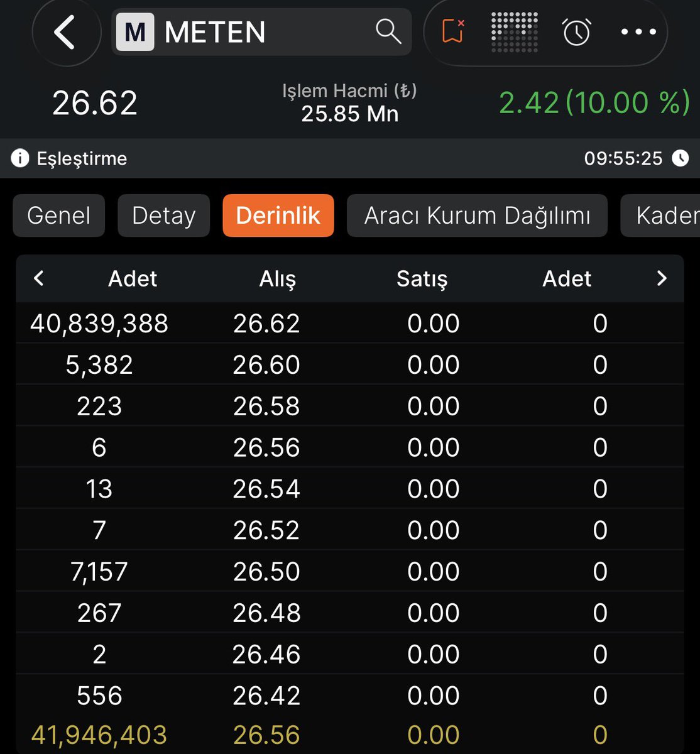
Task: Tap total quantity 41,946,403 in yellow
Action: [99, 735]
